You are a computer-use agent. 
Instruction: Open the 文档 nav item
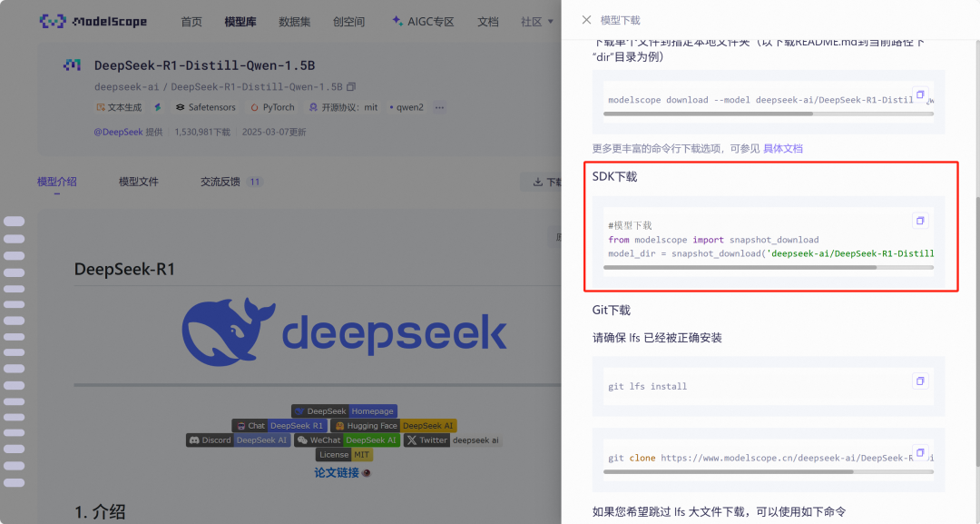488,22
